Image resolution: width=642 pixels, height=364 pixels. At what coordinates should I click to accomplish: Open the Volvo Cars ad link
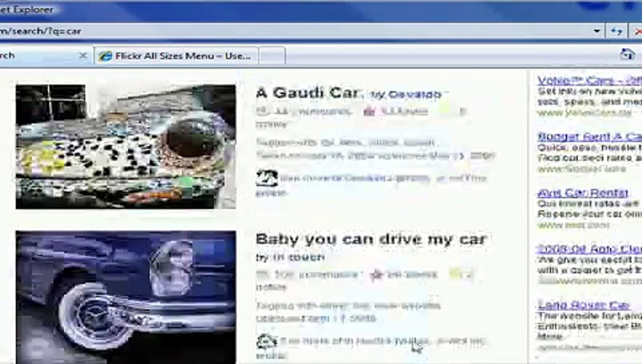point(589,80)
